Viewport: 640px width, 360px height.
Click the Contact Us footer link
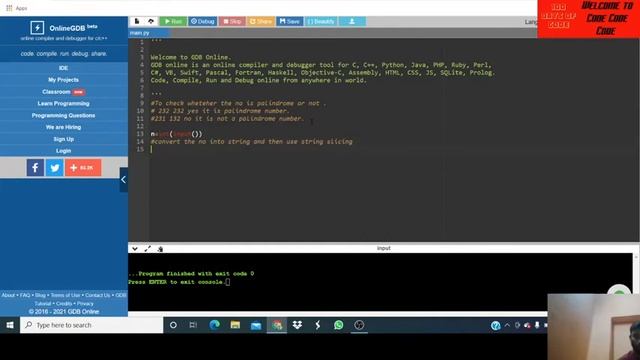pyautogui.click(x=98, y=295)
